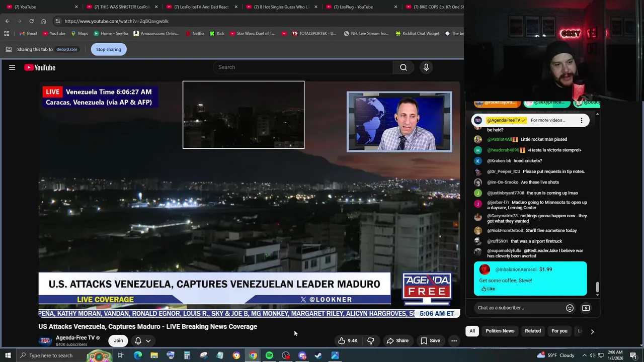Save the video to a playlist
644x362 pixels.
click(x=430, y=341)
